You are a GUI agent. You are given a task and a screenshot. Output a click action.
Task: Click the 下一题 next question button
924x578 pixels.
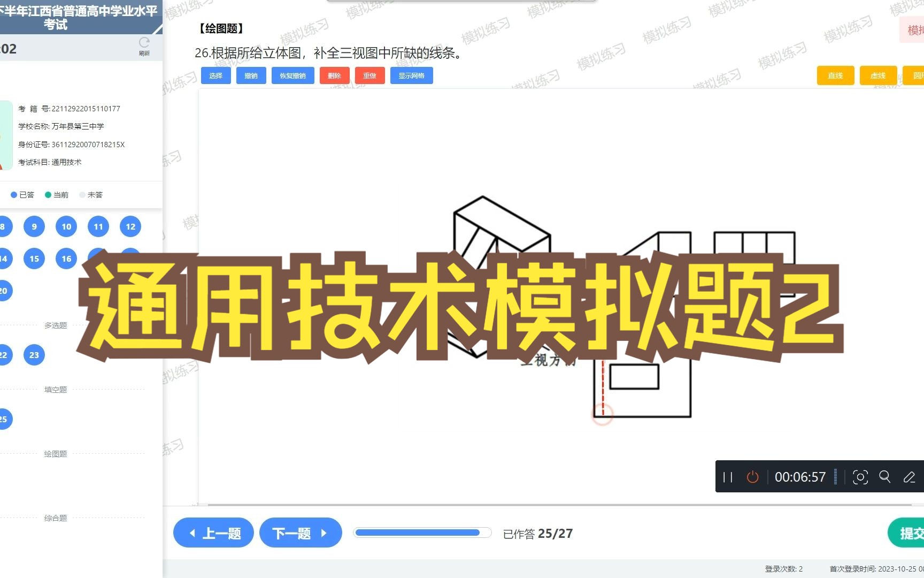[x=300, y=533]
